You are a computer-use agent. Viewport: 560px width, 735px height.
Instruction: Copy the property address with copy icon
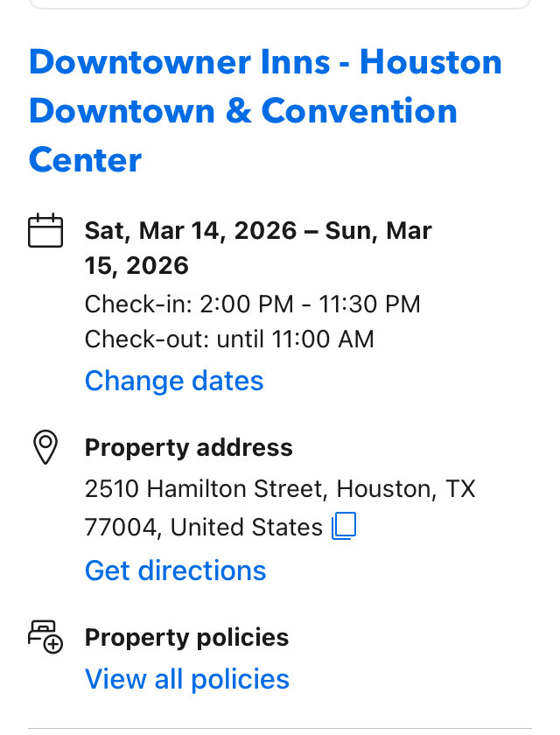[x=344, y=527]
